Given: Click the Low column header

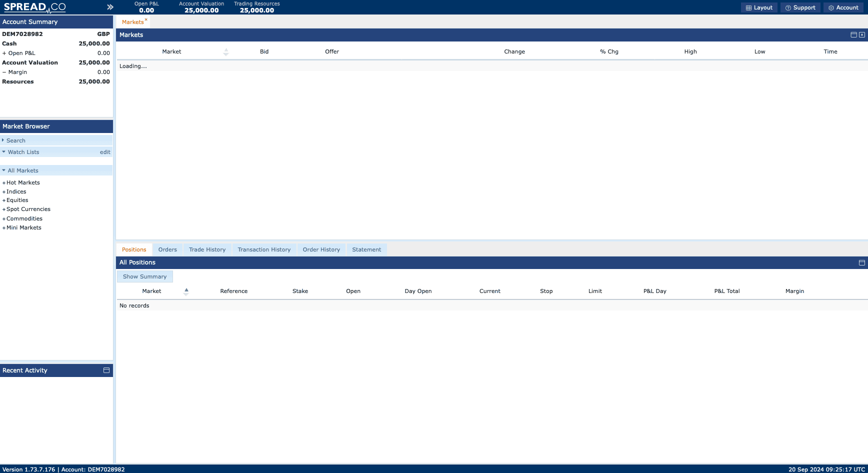Looking at the screenshot, I should coord(759,51).
